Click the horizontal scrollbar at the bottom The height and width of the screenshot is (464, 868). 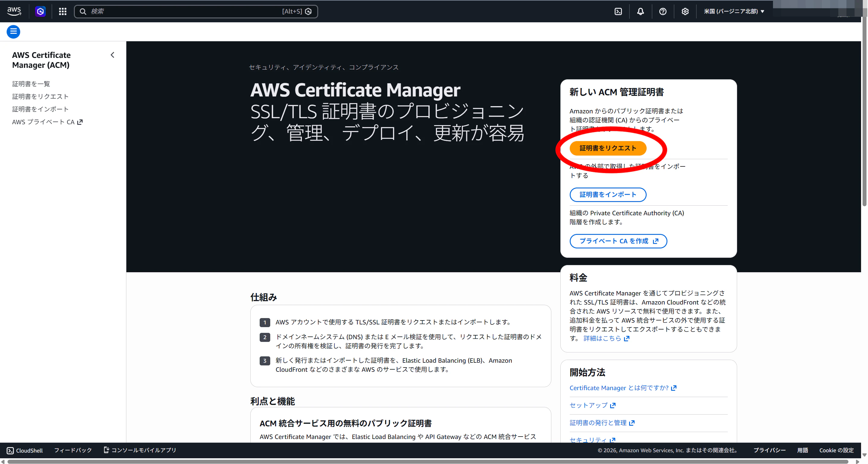(428, 462)
